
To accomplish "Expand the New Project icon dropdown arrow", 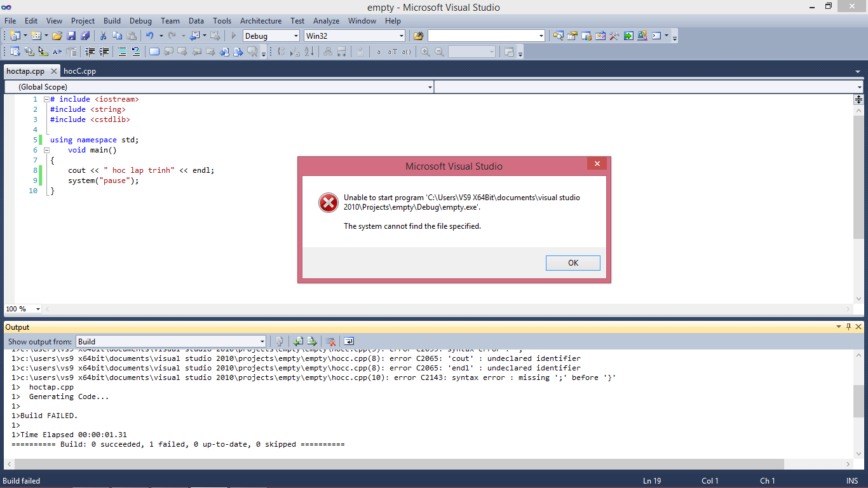I will [24, 36].
